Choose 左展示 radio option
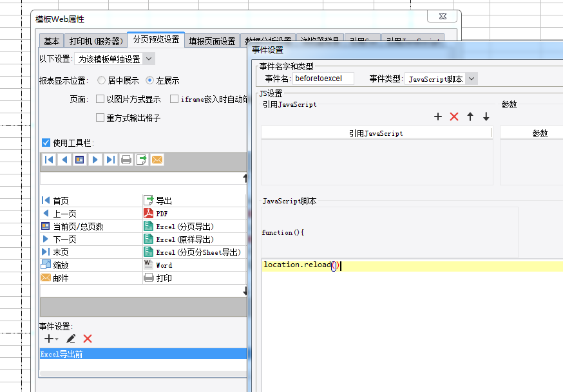Screen dimensions: 563x392 (149, 80)
